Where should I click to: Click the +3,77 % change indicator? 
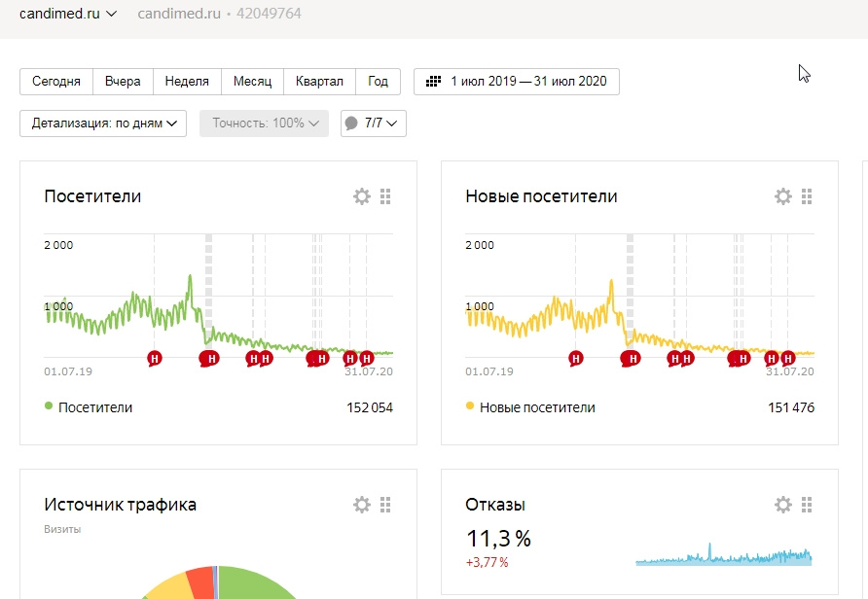point(488,562)
